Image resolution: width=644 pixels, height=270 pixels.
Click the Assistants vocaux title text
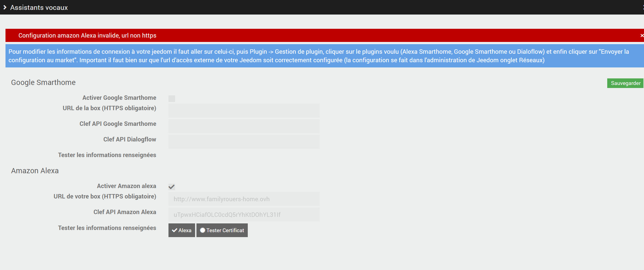pos(39,7)
